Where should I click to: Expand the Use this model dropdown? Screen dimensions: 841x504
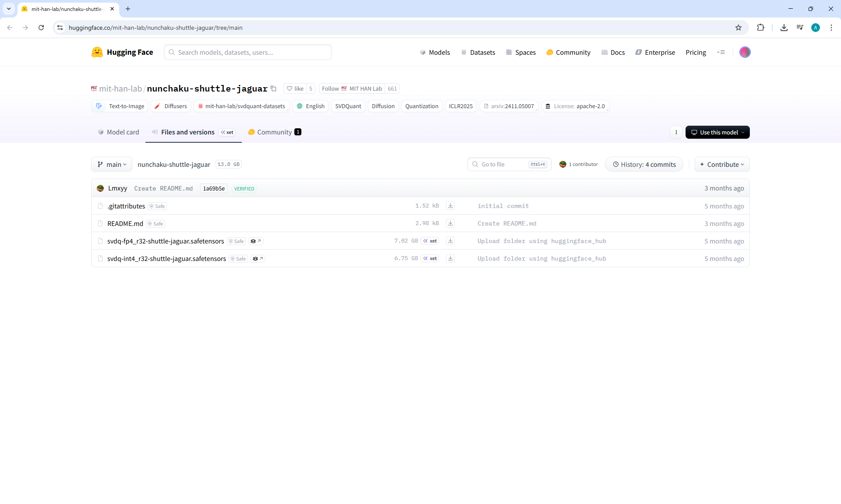(717, 132)
